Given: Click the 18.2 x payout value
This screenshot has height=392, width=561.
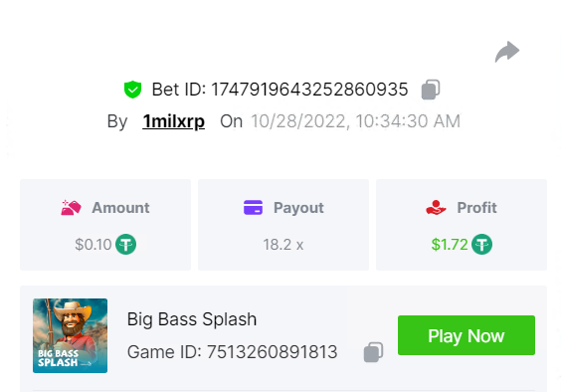Looking at the screenshot, I should [283, 245].
